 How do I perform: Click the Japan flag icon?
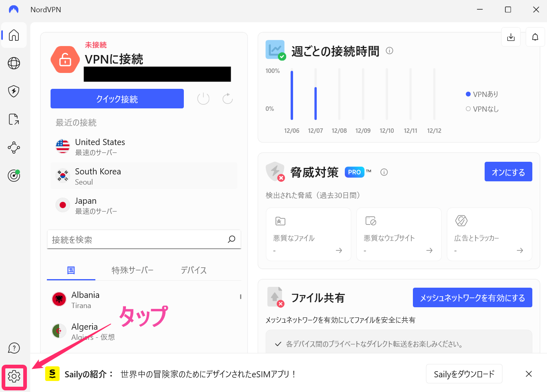point(63,205)
